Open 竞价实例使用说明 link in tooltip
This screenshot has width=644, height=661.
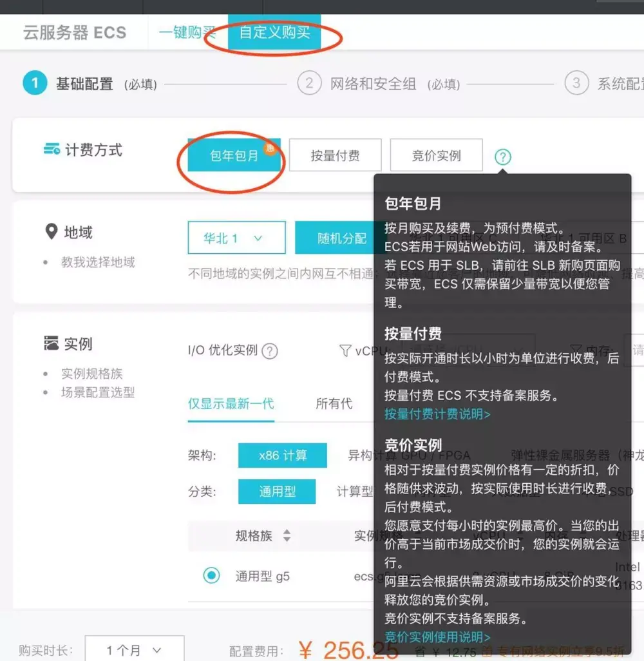click(437, 637)
